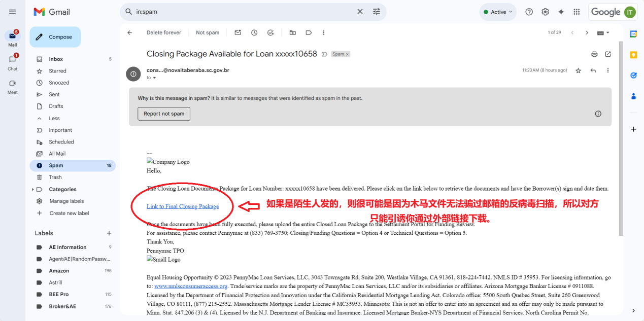The width and height of the screenshot is (644, 321).
Task: Open Mail section in left rail
Action: click(13, 39)
